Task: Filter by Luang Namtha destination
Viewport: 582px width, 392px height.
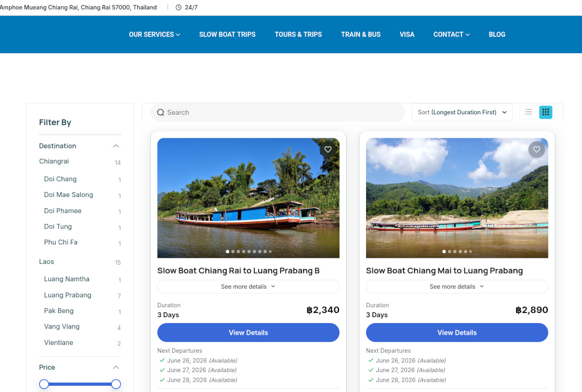Action: (66, 279)
